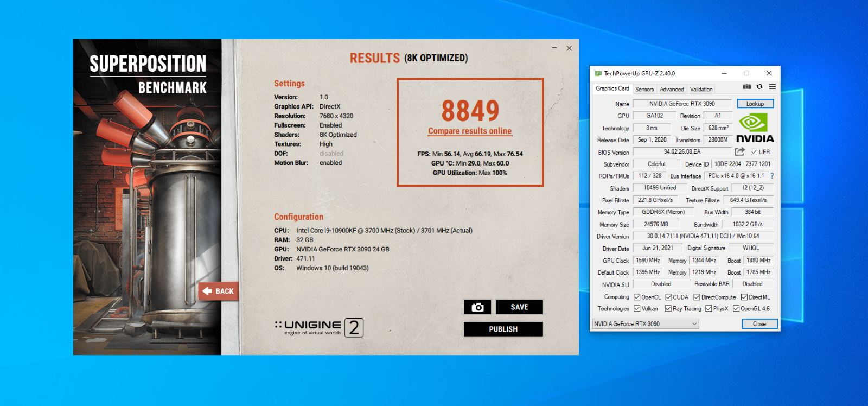Open the GPU-Z hamburger menu

(x=772, y=87)
